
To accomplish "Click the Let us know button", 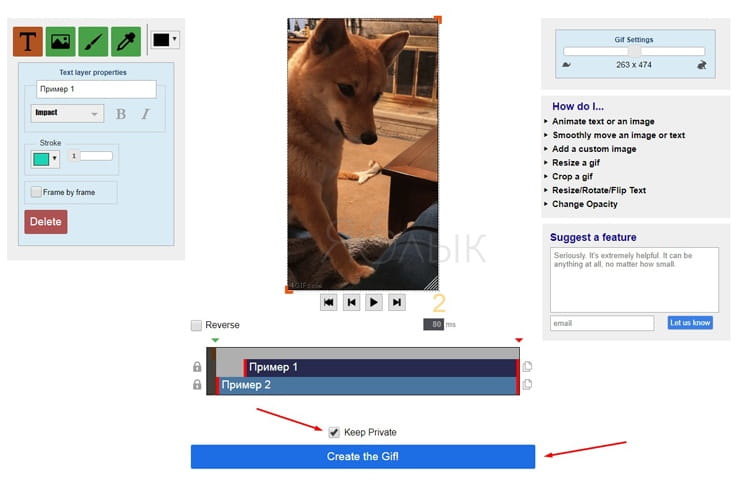I will pyautogui.click(x=690, y=323).
